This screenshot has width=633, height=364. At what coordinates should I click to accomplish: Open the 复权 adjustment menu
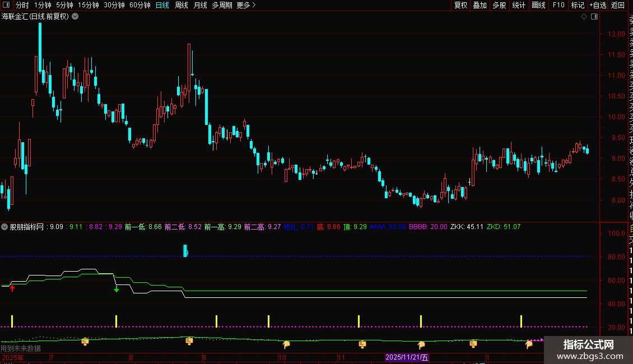click(x=460, y=5)
